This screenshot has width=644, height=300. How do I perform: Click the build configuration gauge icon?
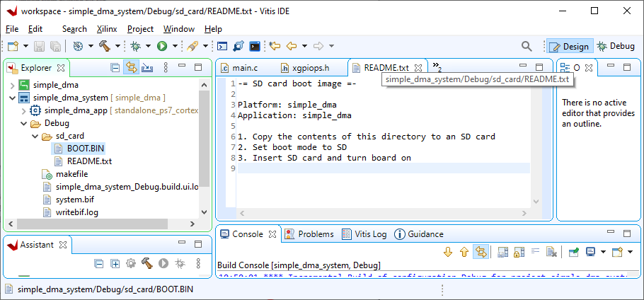(78, 47)
